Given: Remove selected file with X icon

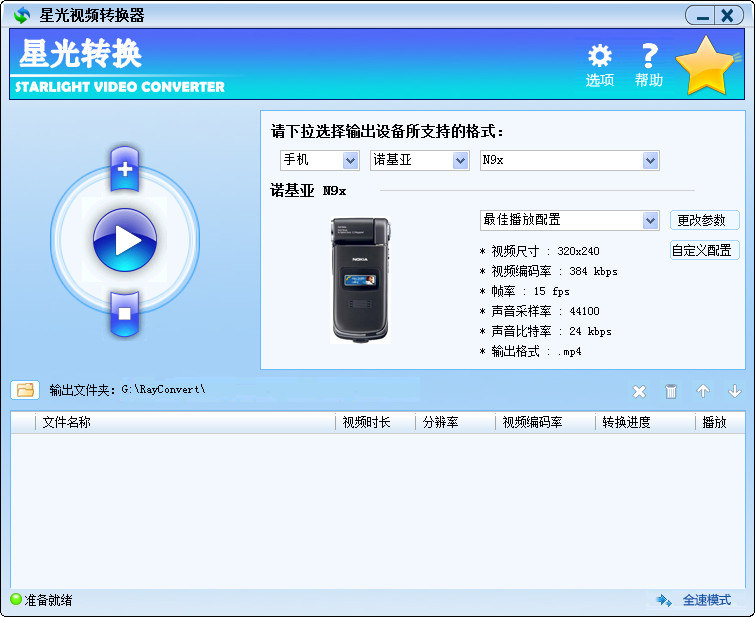Looking at the screenshot, I should click(x=639, y=392).
